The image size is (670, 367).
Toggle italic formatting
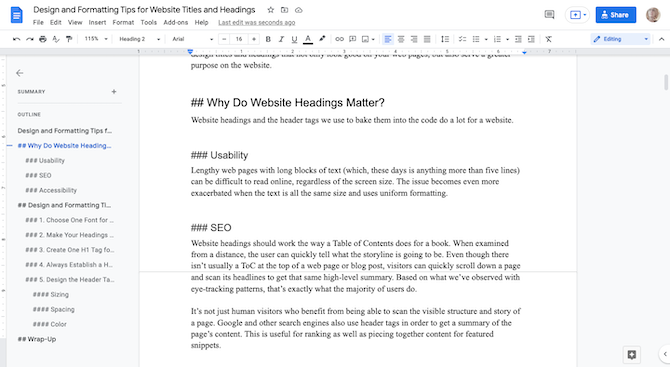tap(281, 39)
